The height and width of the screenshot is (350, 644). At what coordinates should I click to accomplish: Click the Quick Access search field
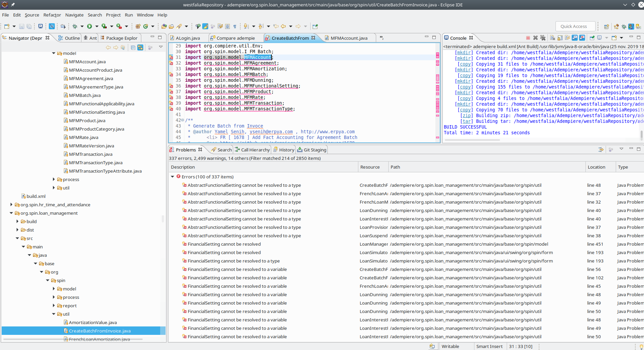573,26
